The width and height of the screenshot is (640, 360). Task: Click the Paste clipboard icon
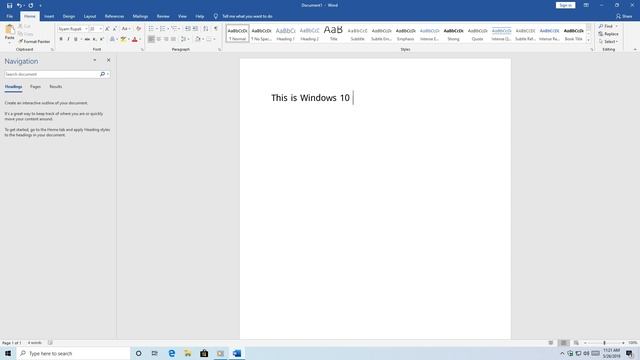(9, 29)
